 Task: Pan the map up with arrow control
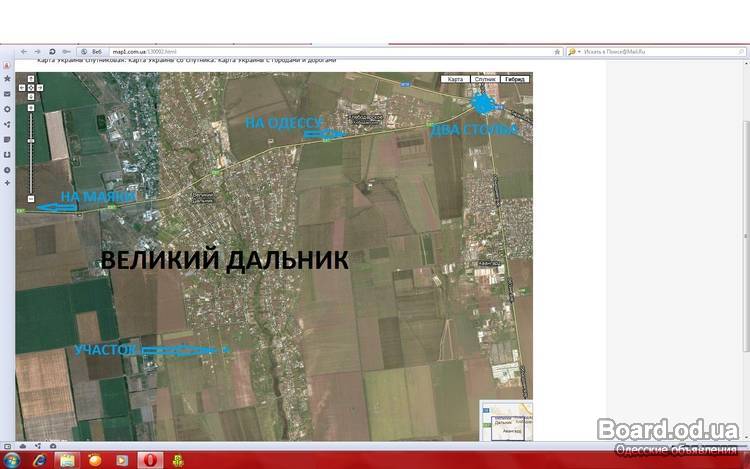[x=32, y=78]
